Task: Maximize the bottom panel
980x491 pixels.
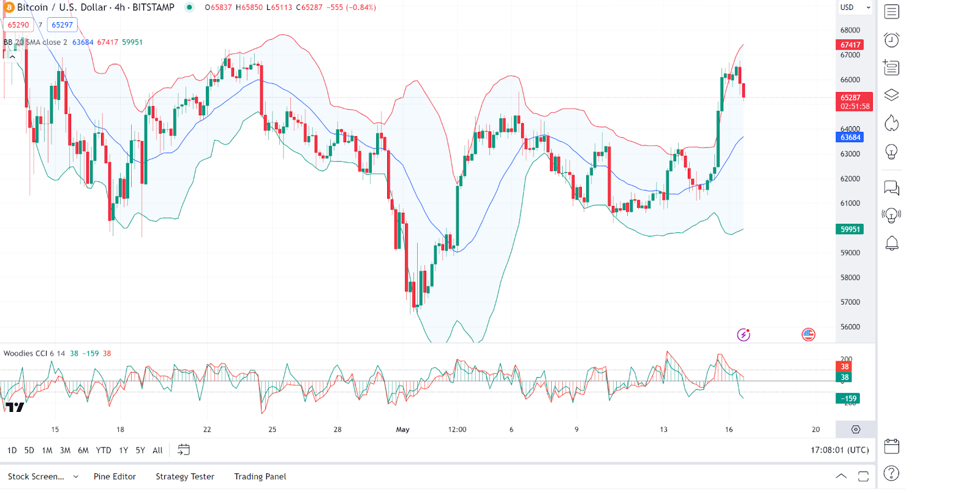Action: tap(863, 476)
